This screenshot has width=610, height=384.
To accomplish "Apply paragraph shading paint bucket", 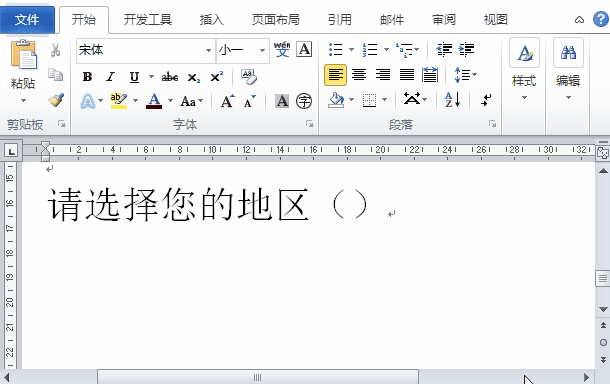I will [x=336, y=100].
